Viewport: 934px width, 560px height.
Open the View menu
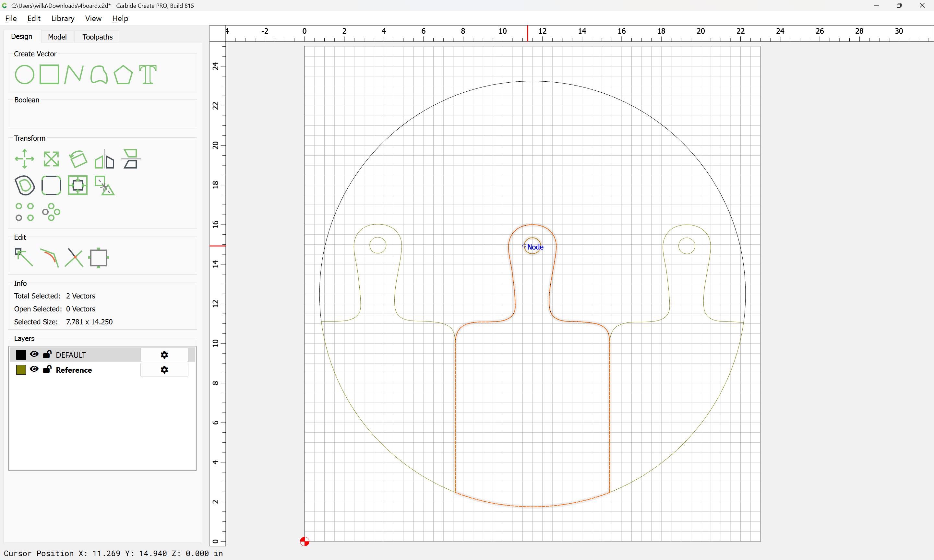[x=93, y=18]
